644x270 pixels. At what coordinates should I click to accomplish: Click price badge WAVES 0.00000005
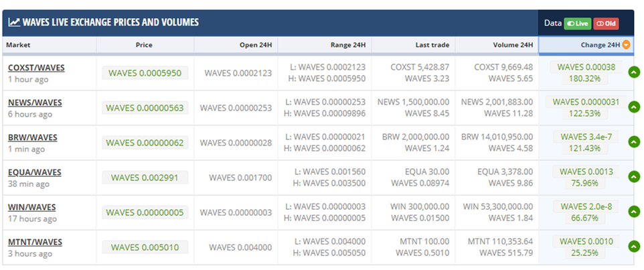145,212
